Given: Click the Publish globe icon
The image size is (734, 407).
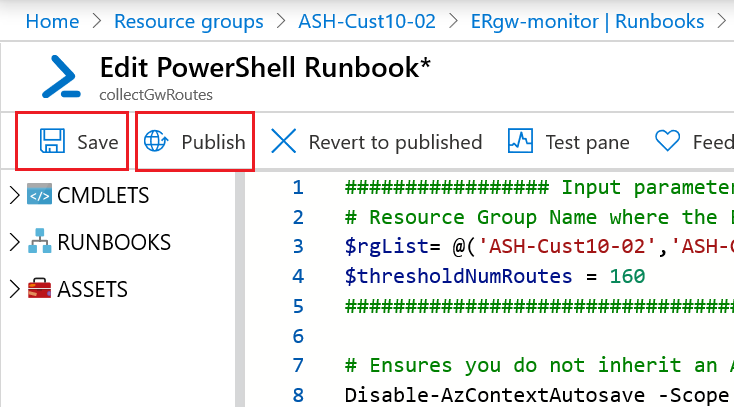Looking at the screenshot, I should click(156, 141).
